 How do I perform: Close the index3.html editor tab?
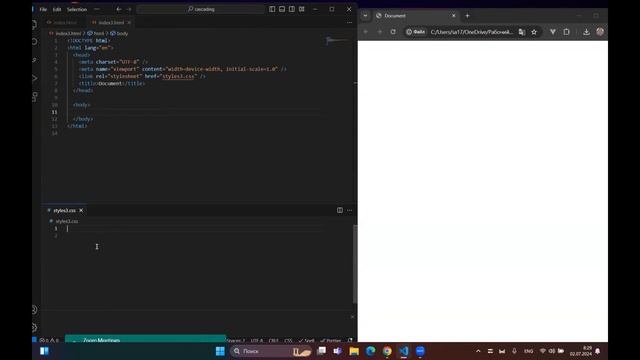[129, 22]
